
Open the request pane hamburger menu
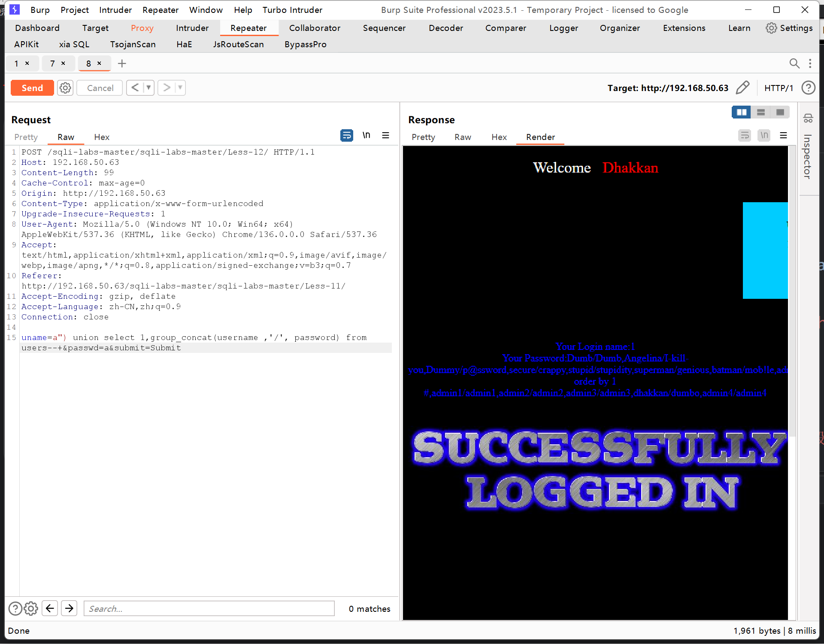[385, 136]
